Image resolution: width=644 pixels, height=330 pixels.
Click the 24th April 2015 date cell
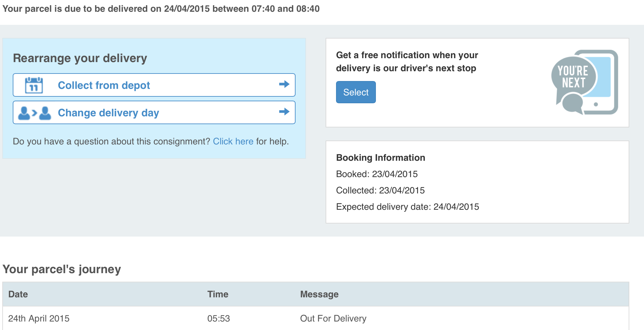tap(39, 319)
